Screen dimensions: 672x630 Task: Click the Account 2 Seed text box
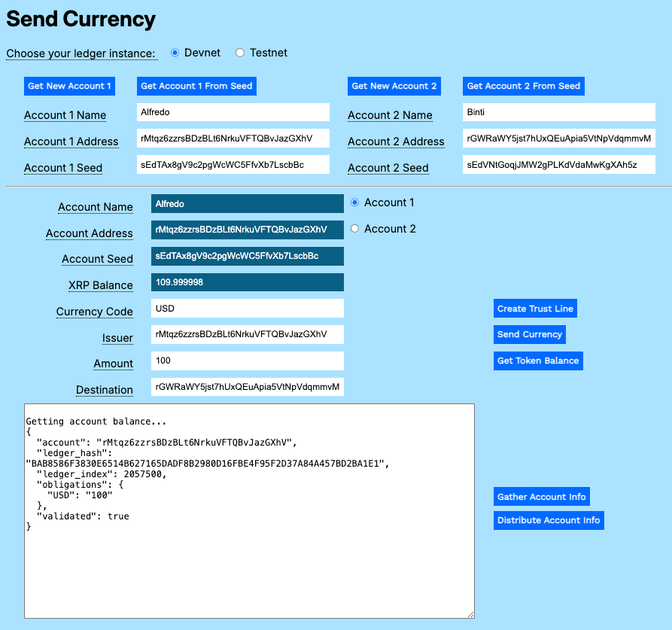point(558,164)
